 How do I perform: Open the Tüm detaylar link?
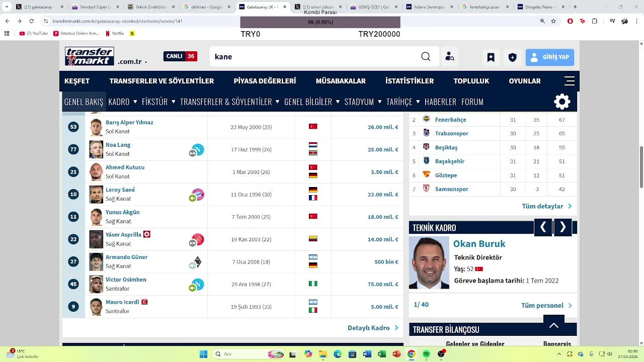[x=547, y=206]
